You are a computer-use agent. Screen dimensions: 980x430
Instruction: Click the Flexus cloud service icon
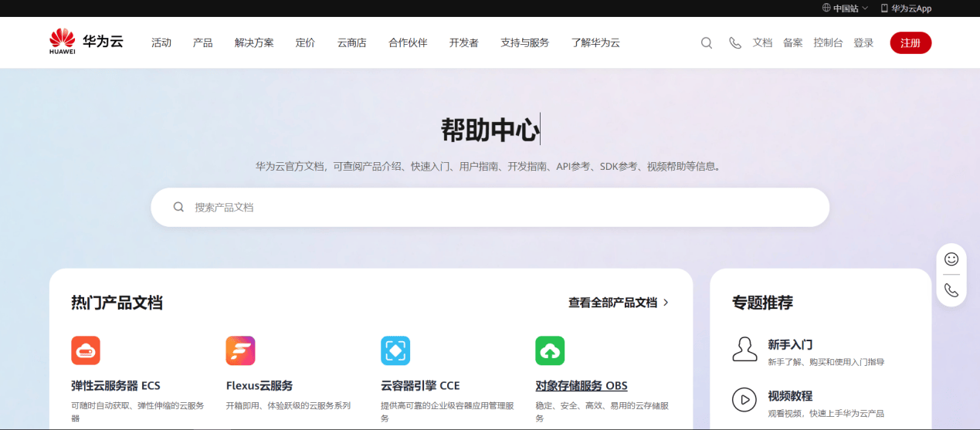240,350
